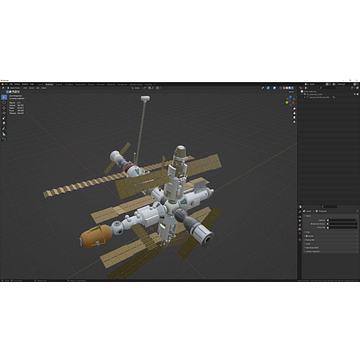Open the viewport View menu
The width and height of the screenshot is (360, 360).
25,88
